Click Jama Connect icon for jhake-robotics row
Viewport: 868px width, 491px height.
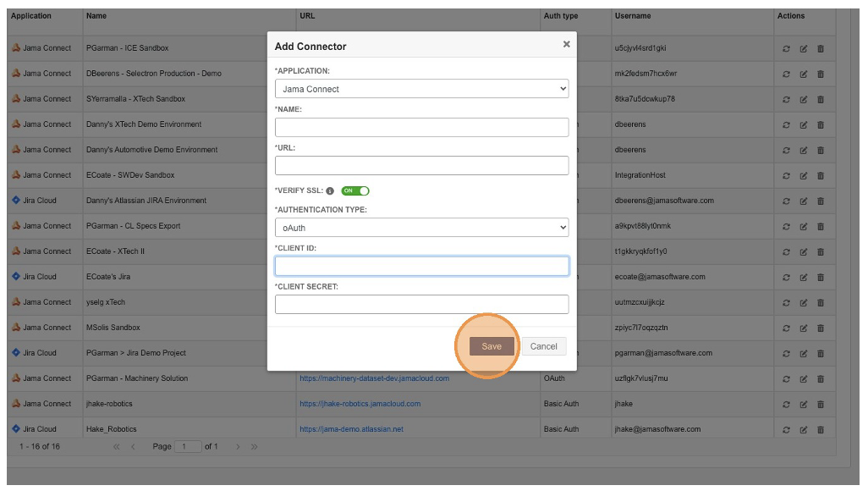[x=16, y=403]
